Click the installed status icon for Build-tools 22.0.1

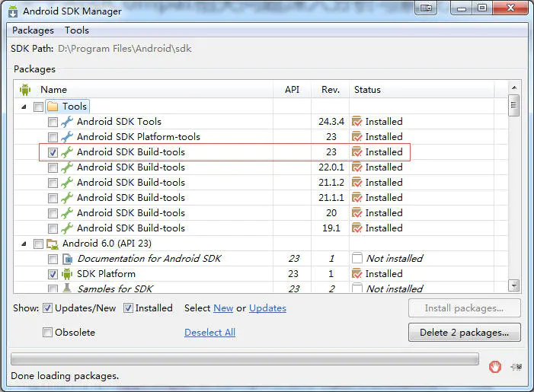(x=357, y=167)
